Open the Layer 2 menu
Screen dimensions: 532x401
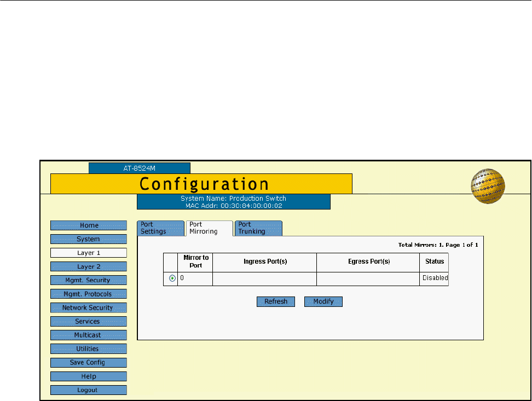click(89, 266)
